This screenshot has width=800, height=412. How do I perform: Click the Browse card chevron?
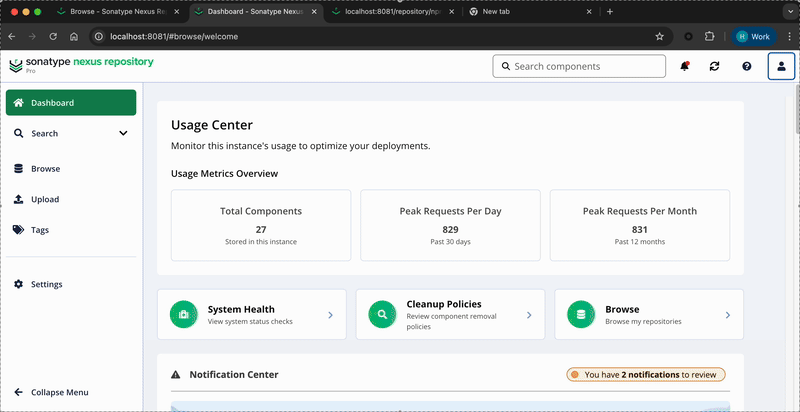[x=728, y=315]
